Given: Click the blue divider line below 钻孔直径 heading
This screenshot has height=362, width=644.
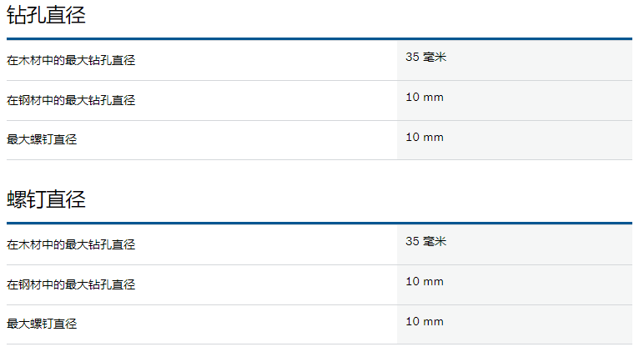Looking at the screenshot, I should click(x=319, y=39).
